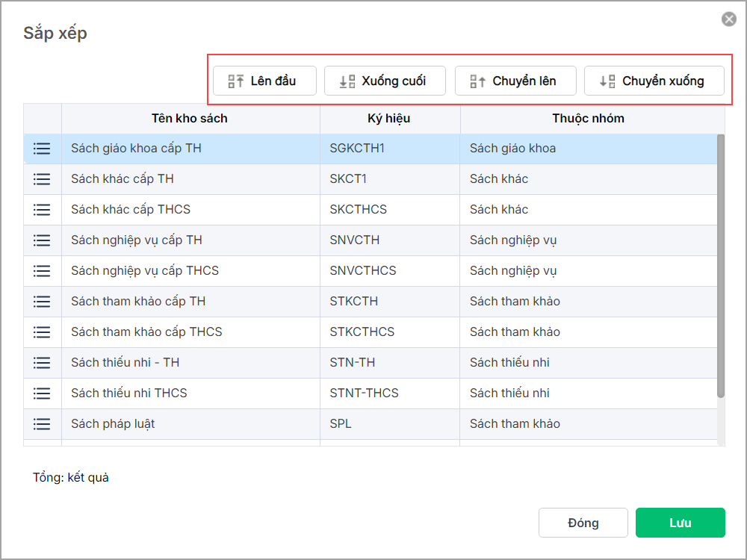This screenshot has width=747, height=560.
Task: Click drag handle of Sách tham khảo cấp TH
Action: [x=42, y=302]
